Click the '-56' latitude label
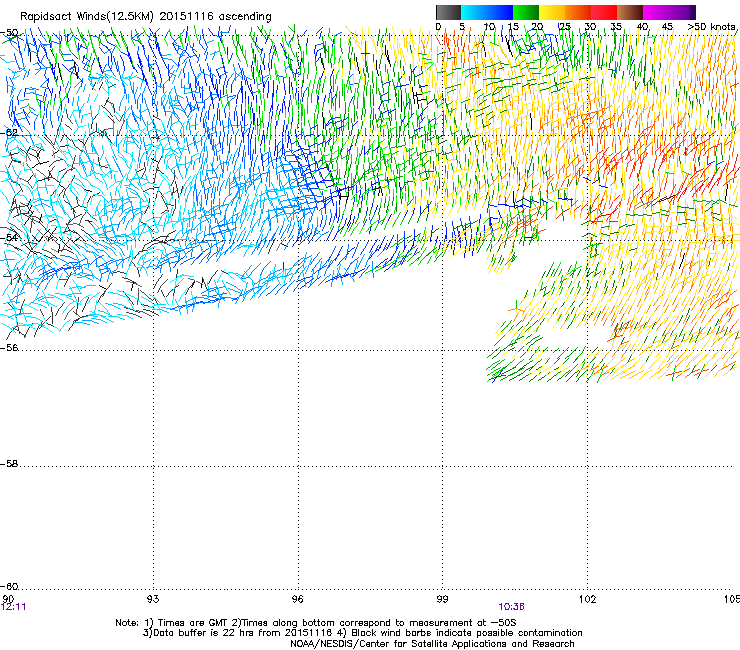This screenshot has width=740, height=650. pyautogui.click(x=10, y=347)
